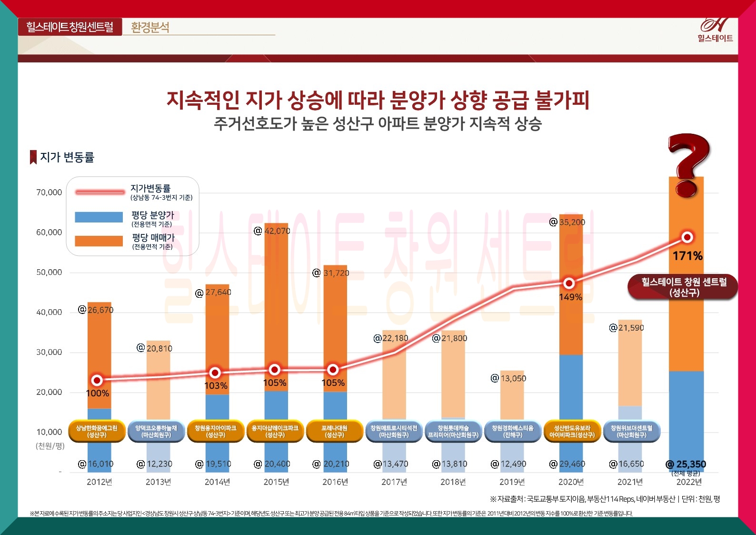The height and width of the screenshot is (535, 756).
Task: Click the @19,510 price under the 2014 bar
Action: click(x=213, y=464)
